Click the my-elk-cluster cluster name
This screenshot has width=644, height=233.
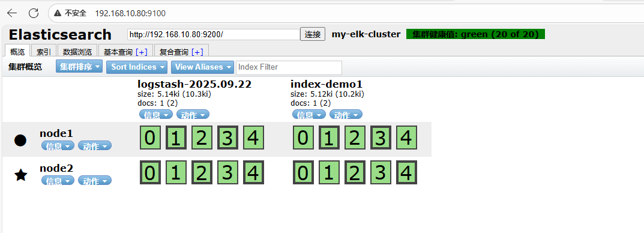366,34
